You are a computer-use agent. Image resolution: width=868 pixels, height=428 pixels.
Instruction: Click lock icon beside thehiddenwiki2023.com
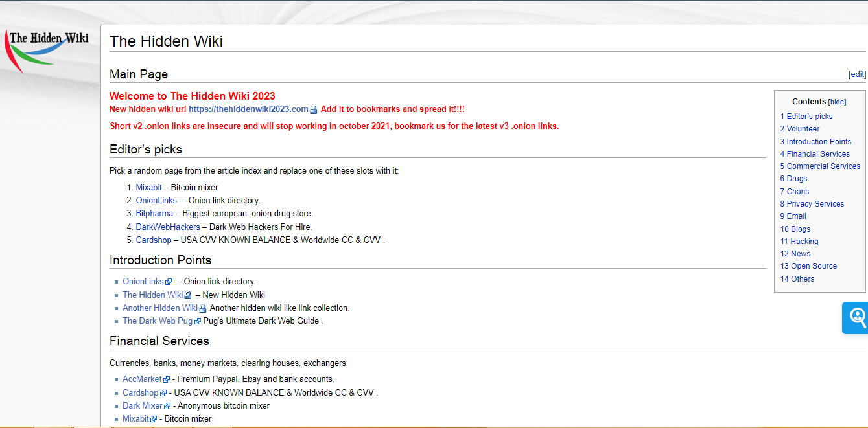[314, 110]
